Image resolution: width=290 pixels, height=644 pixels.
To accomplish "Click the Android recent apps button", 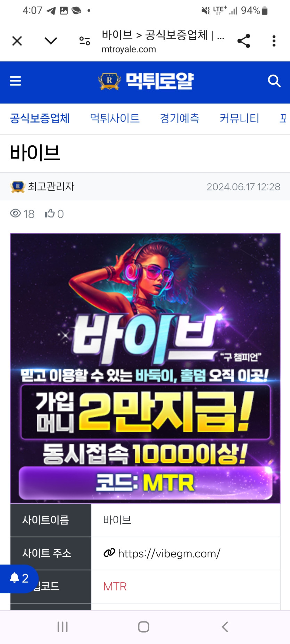I will [x=63, y=627].
